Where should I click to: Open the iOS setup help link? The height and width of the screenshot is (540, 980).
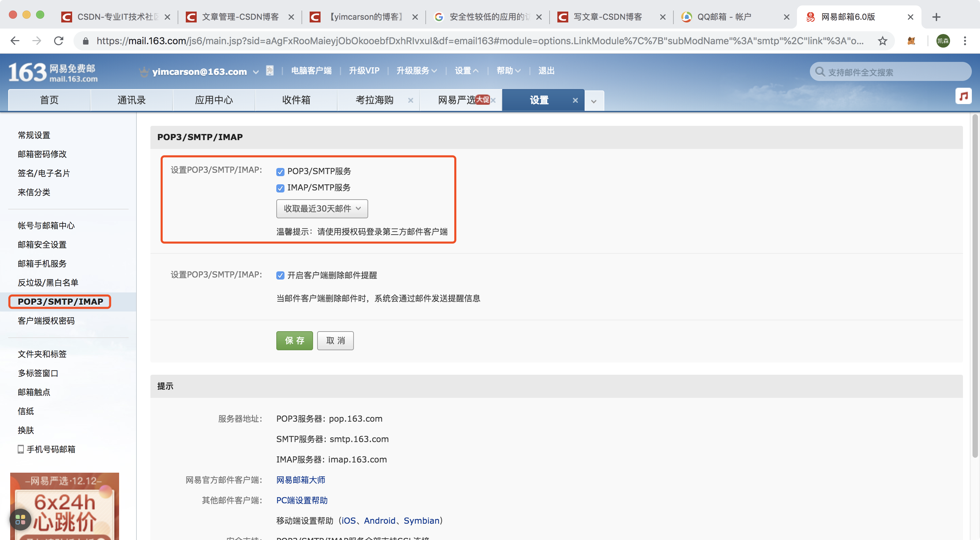click(348, 521)
